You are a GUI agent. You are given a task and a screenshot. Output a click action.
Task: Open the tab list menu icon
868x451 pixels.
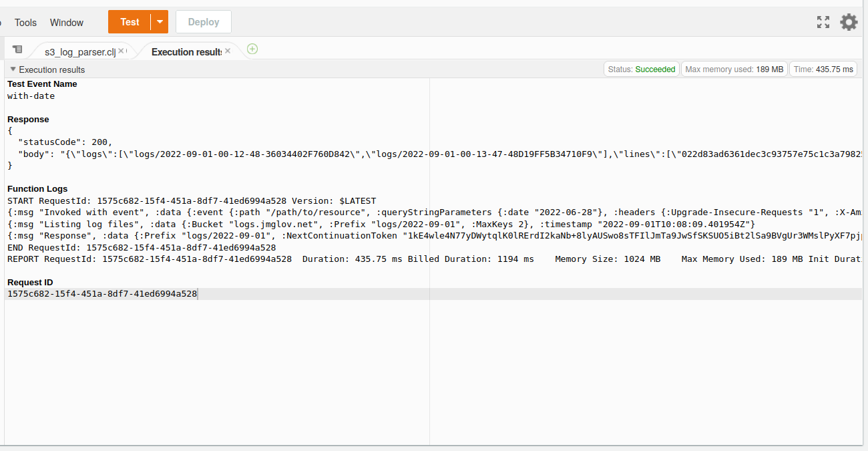[x=17, y=49]
